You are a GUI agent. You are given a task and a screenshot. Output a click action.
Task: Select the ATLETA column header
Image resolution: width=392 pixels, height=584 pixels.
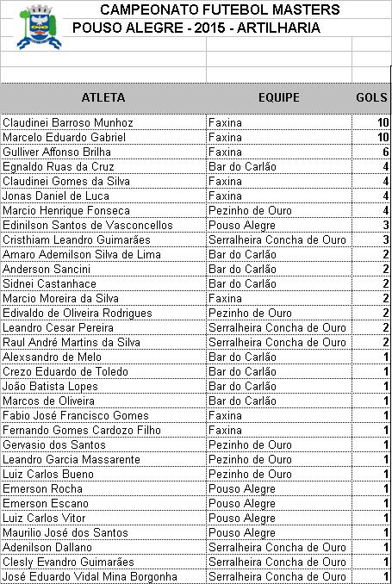(103, 97)
